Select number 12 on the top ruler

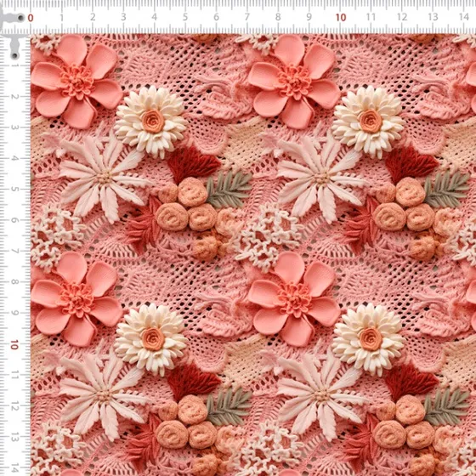(x=402, y=17)
